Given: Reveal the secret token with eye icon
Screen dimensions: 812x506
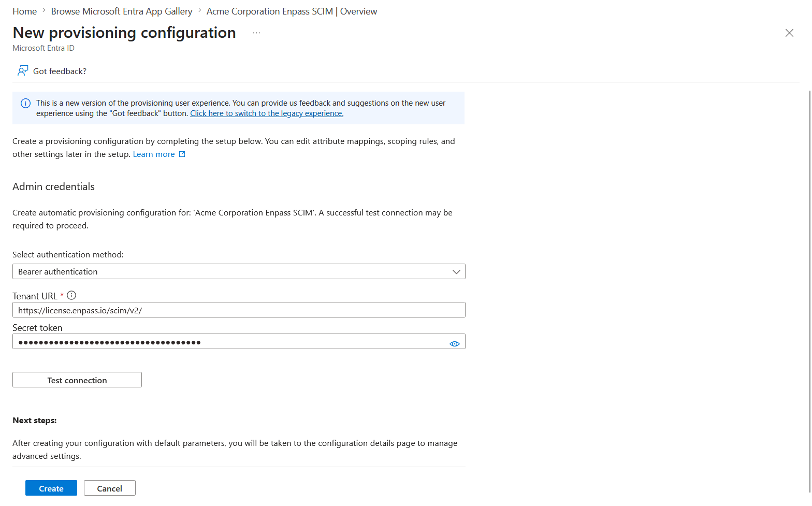Looking at the screenshot, I should coord(454,344).
